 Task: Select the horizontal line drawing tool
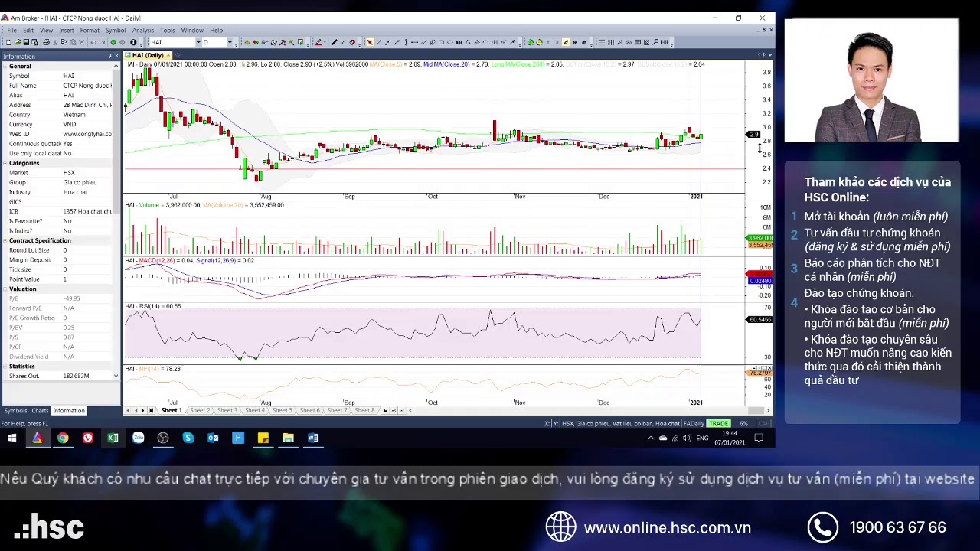(414, 42)
